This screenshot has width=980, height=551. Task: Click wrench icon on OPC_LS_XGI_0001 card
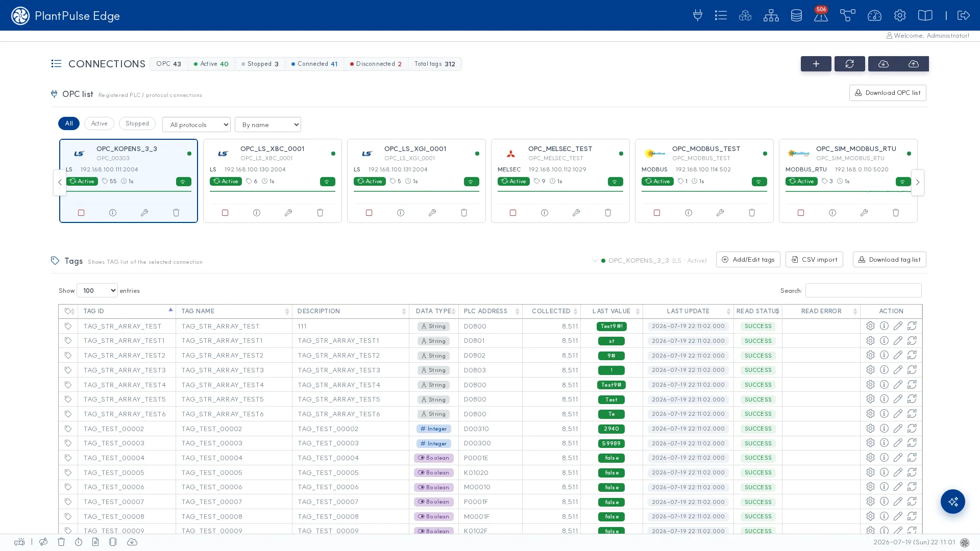pos(432,213)
